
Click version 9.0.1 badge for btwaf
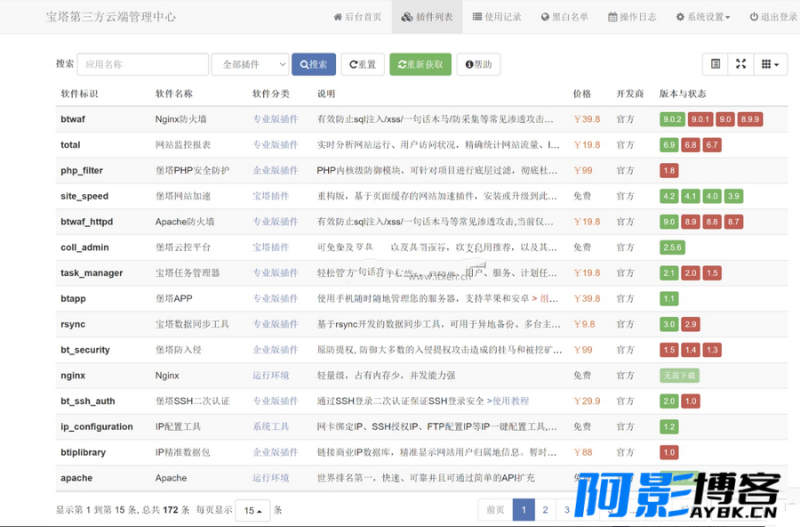[699, 119]
